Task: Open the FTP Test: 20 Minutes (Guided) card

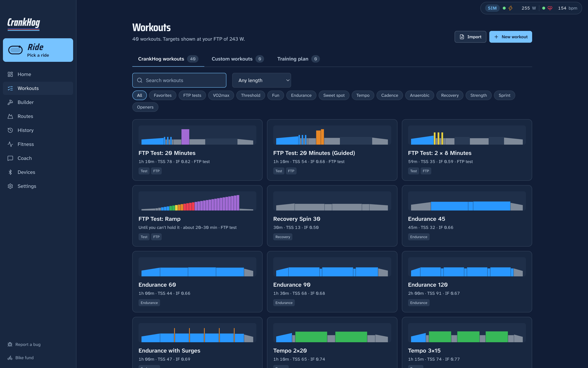Action: [x=332, y=150]
